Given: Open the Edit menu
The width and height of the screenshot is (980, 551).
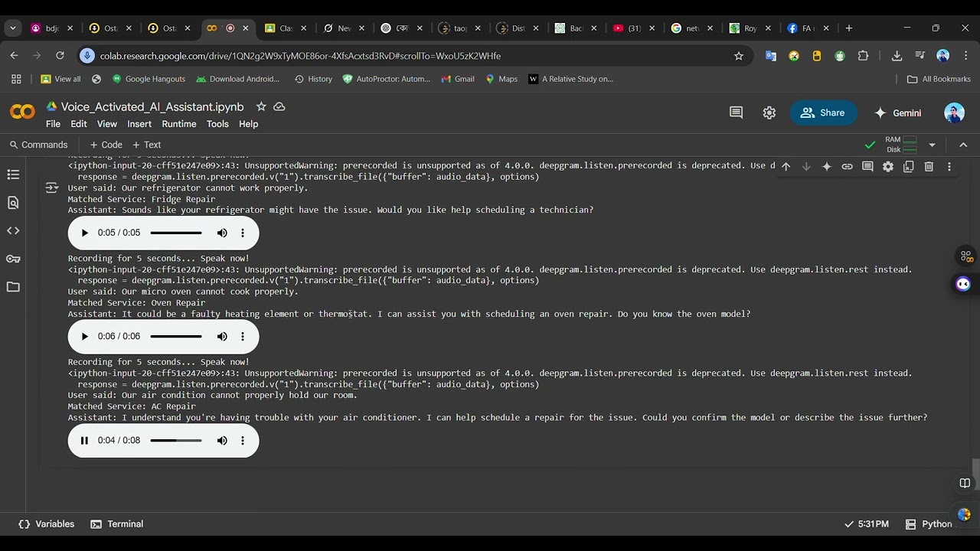Looking at the screenshot, I should point(79,124).
